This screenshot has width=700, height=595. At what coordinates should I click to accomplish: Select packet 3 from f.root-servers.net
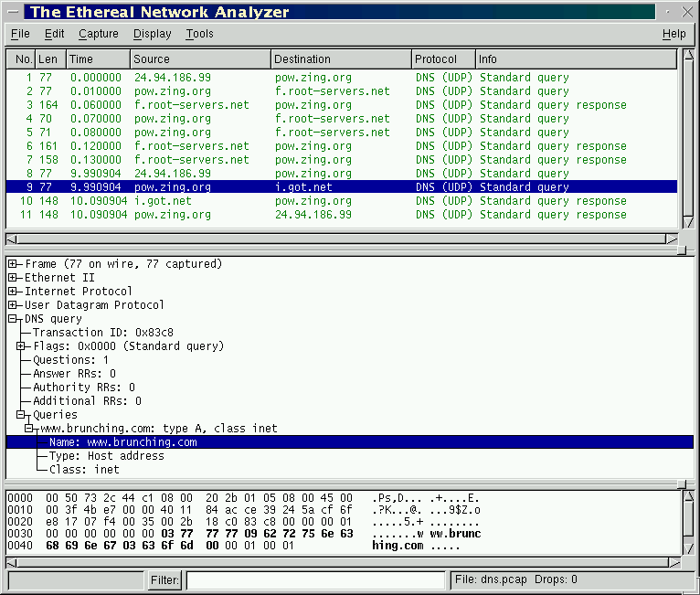coord(191,105)
